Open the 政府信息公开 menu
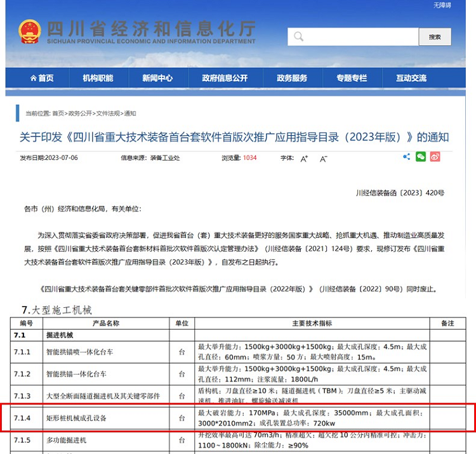 click(225, 78)
